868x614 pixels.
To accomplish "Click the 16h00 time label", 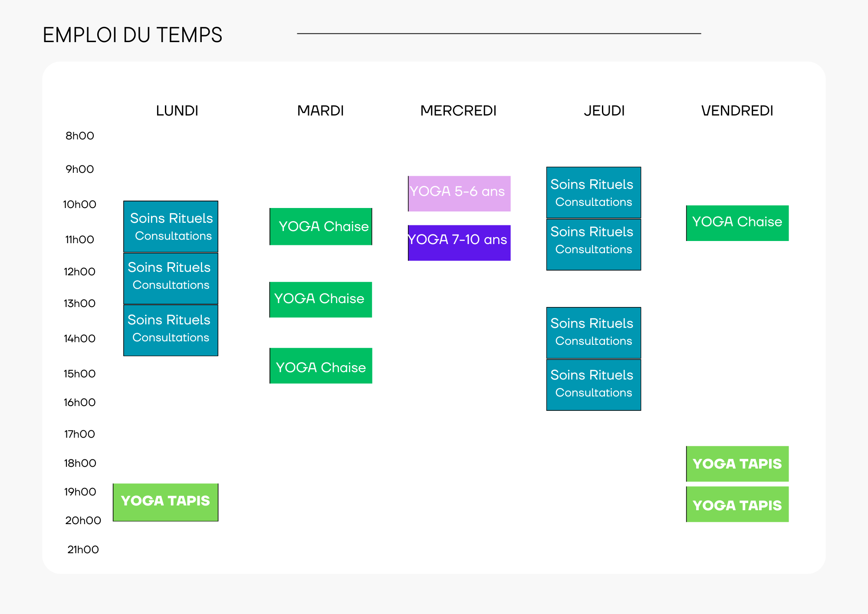I will pyautogui.click(x=79, y=403).
